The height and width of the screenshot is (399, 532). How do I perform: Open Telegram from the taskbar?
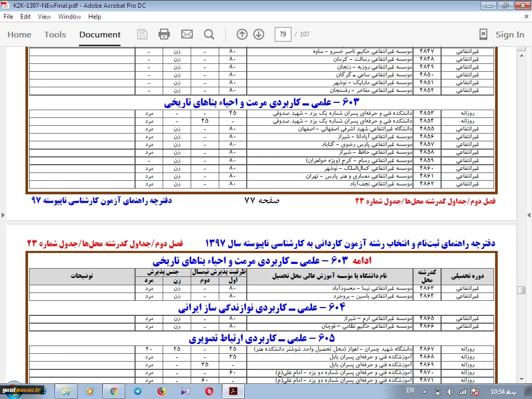[137, 391]
